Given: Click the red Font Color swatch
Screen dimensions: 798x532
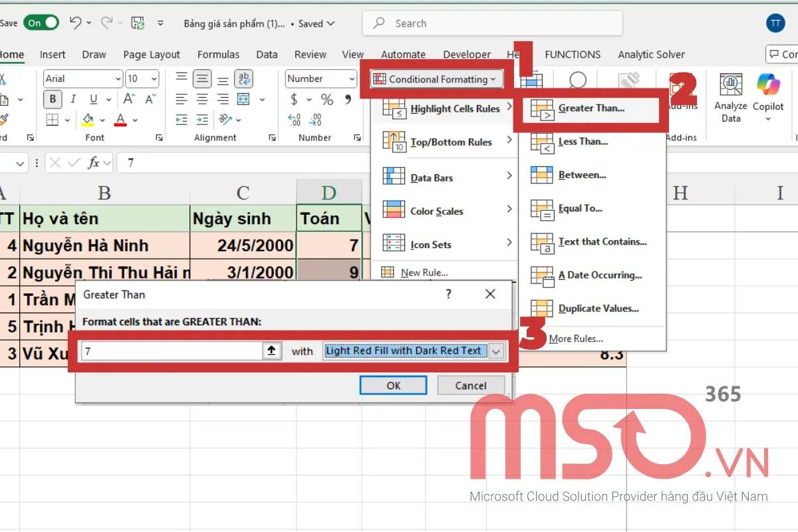Looking at the screenshot, I should tap(120, 120).
